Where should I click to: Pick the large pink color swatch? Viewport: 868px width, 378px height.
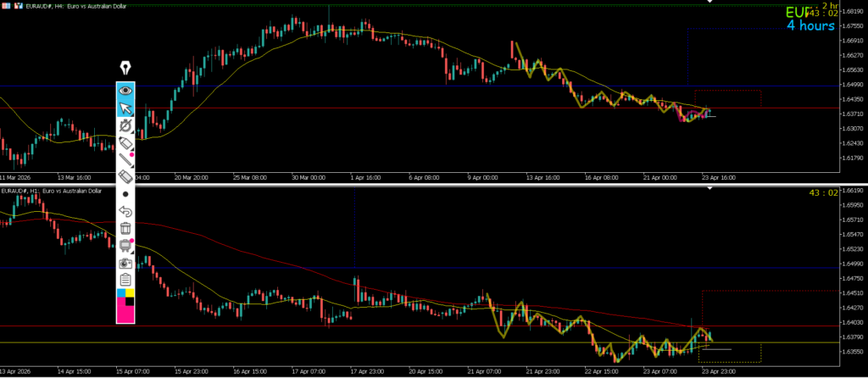pos(125,314)
